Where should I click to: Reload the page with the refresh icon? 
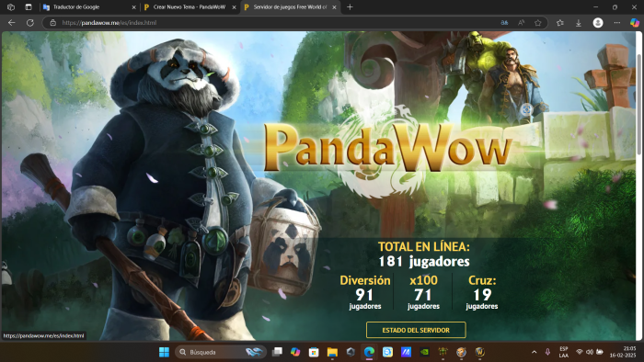tap(30, 23)
